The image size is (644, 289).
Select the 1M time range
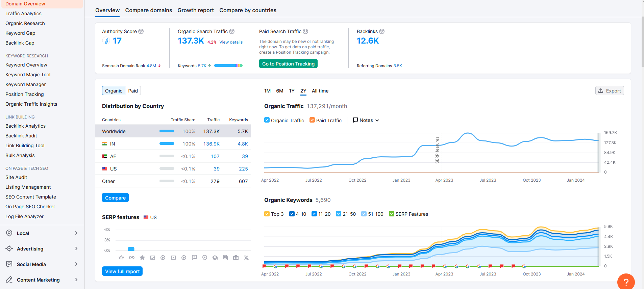(267, 91)
